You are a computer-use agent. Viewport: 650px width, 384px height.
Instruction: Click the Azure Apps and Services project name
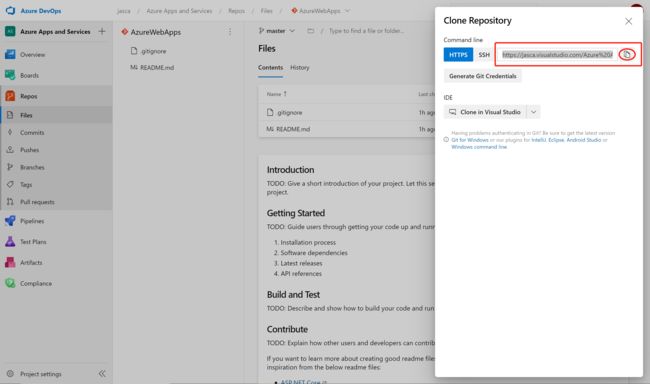tap(55, 32)
